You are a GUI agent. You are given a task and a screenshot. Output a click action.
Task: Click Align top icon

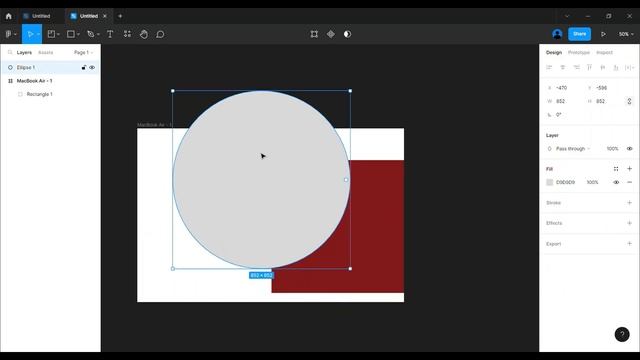[x=589, y=67]
